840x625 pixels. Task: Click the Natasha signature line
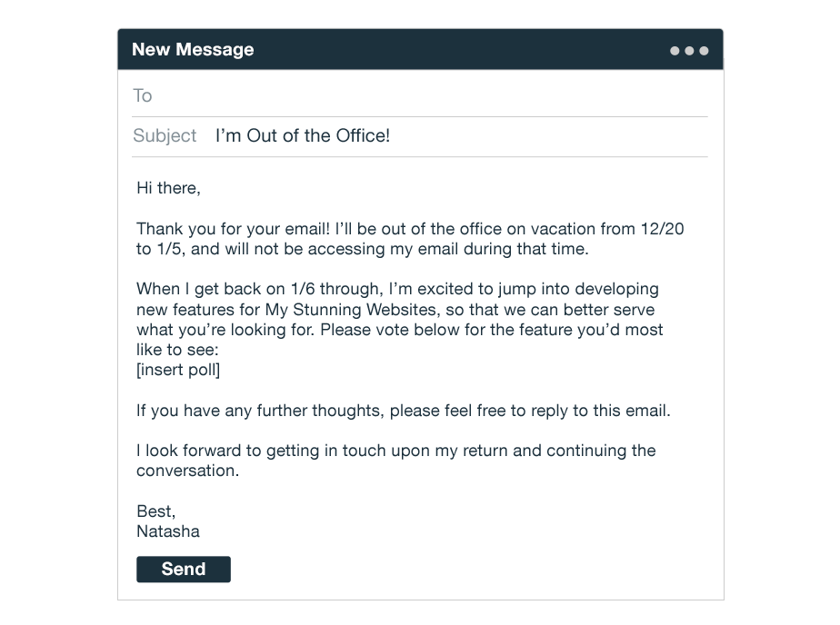pyautogui.click(x=167, y=531)
